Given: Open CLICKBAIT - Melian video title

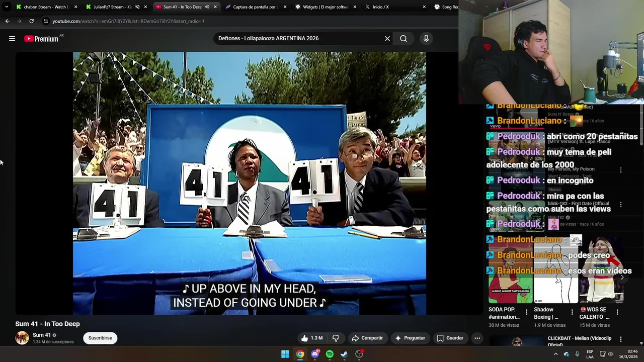Looking at the screenshot, I should 580,341.
